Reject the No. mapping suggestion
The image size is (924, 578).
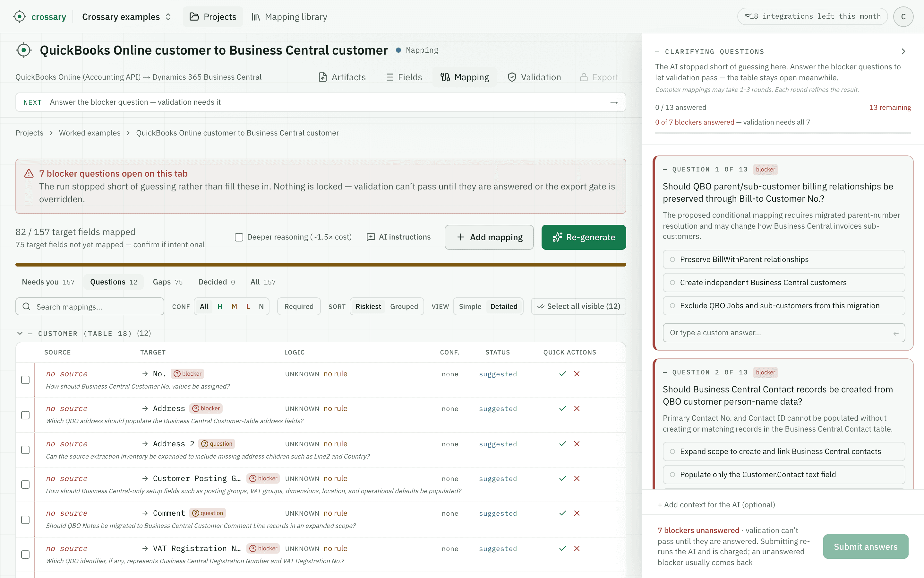point(577,374)
